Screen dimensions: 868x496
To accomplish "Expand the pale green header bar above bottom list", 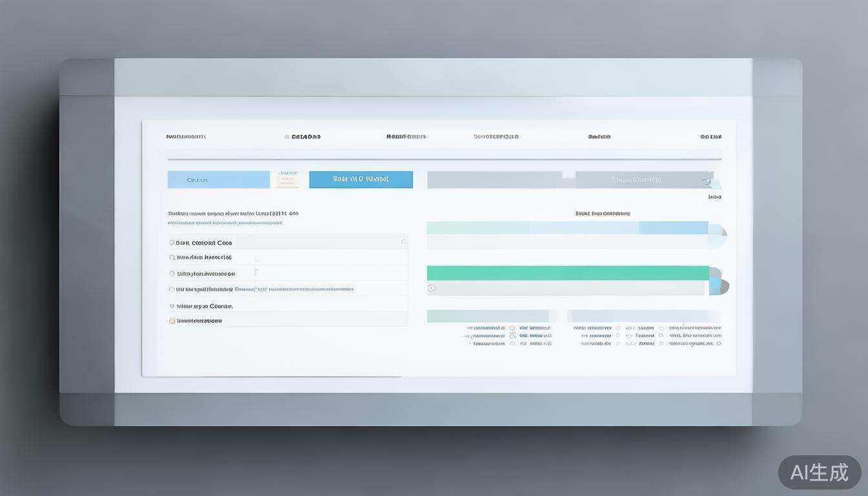I will (488, 316).
